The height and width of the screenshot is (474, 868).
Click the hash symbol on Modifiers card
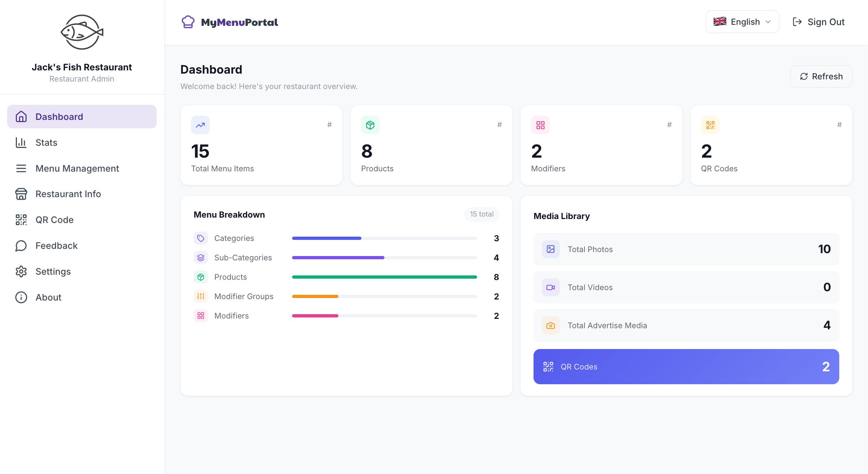(669, 125)
